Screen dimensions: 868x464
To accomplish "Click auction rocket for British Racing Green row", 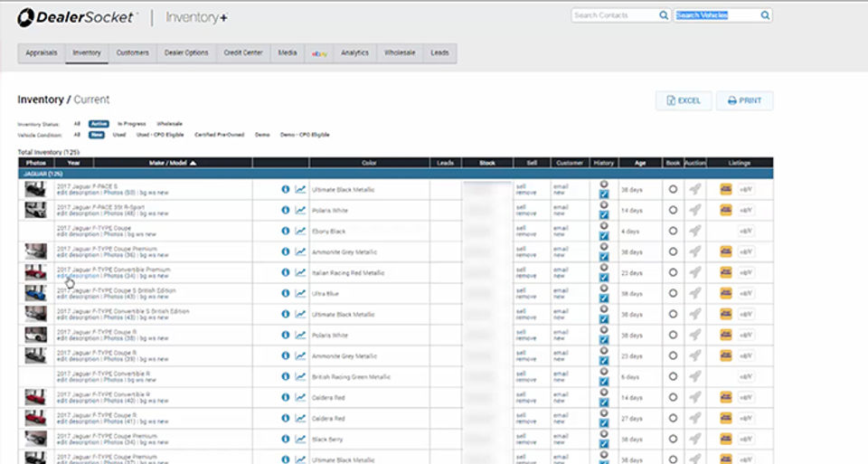I will pos(694,376).
